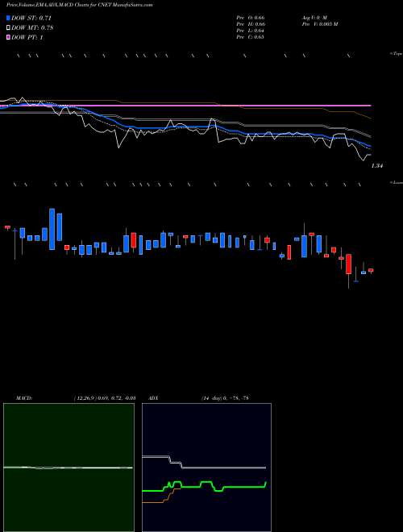Viewport: 403px width, 532px height.
Task: Click the MACD (12,26,9) parameter values
Action: [105, 398]
